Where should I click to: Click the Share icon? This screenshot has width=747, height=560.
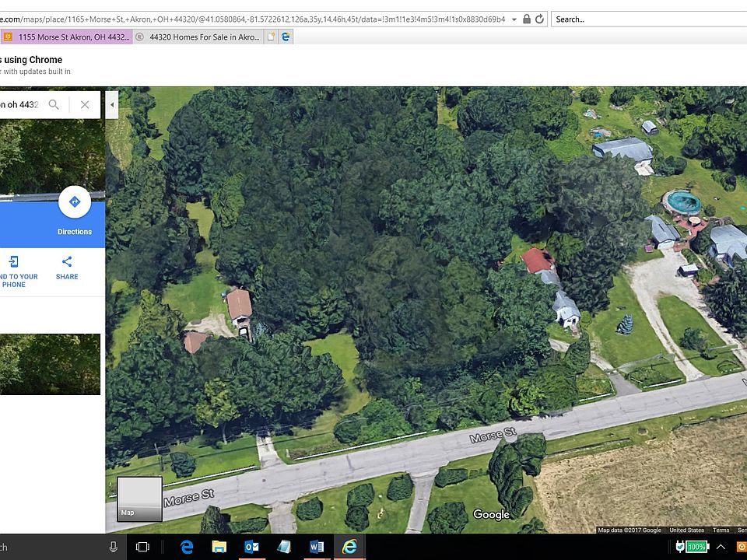pyautogui.click(x=67, y=261)
